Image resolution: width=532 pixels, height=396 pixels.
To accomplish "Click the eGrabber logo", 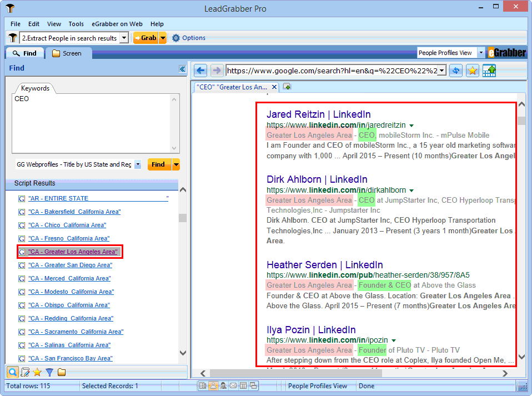I will (x=507, y=53).
